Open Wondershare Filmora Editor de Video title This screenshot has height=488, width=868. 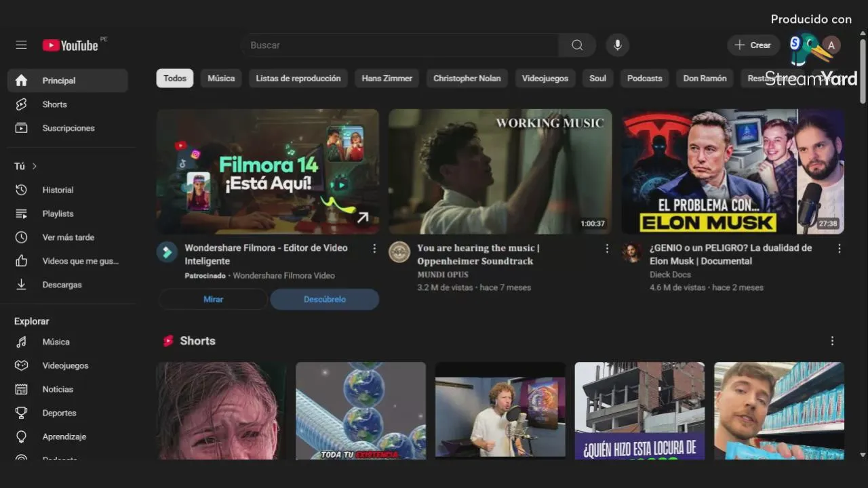click(x=267, y=254)
